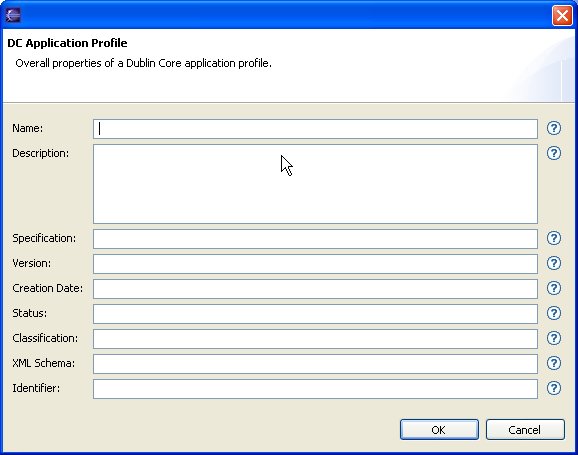Screen dimensions: 578x455
Task: Cancel the DC Application Profile dialog
Action: (x=525, y=430)
